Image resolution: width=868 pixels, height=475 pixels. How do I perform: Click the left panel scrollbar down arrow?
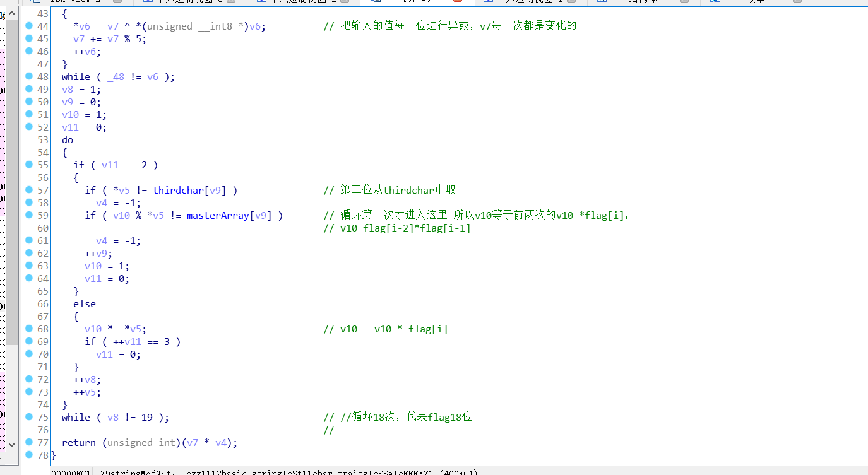11,443
